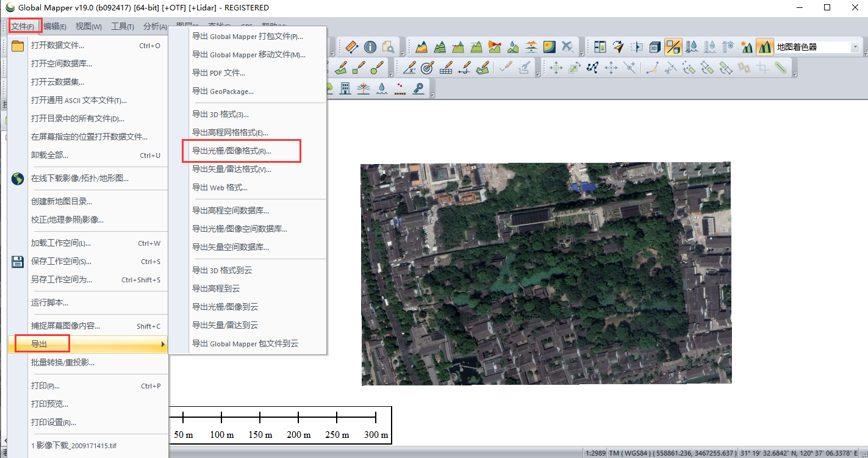
Task: Select 导出矢量/雷达格式(V)... entry
Action: 248,169
